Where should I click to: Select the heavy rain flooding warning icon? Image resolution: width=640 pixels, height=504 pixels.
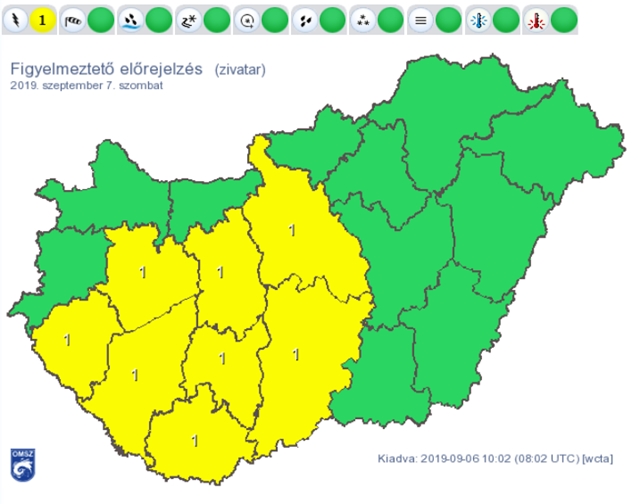(131, 20)
